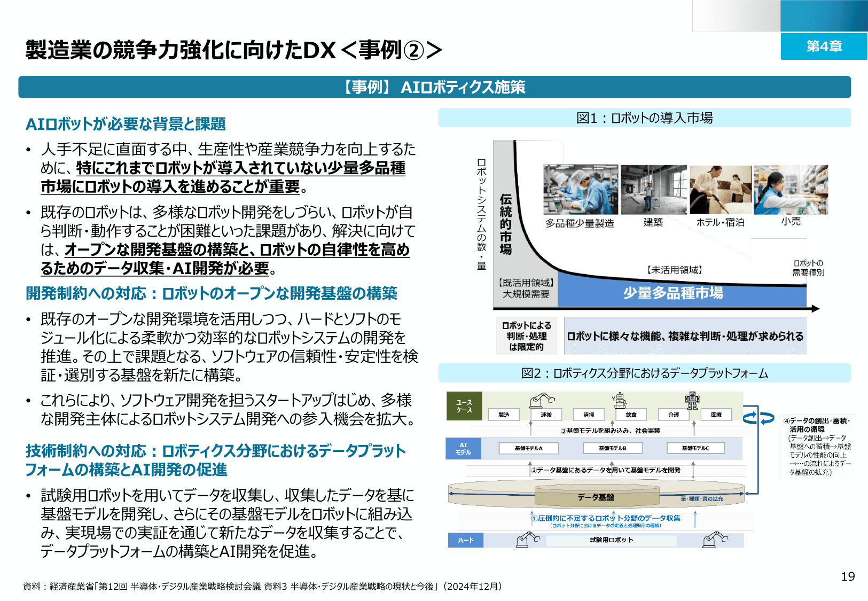This screenshot has height=601, width=868.
Task: Click the robot arm icon right of 試験用ロボット
Action: point(716,539)
